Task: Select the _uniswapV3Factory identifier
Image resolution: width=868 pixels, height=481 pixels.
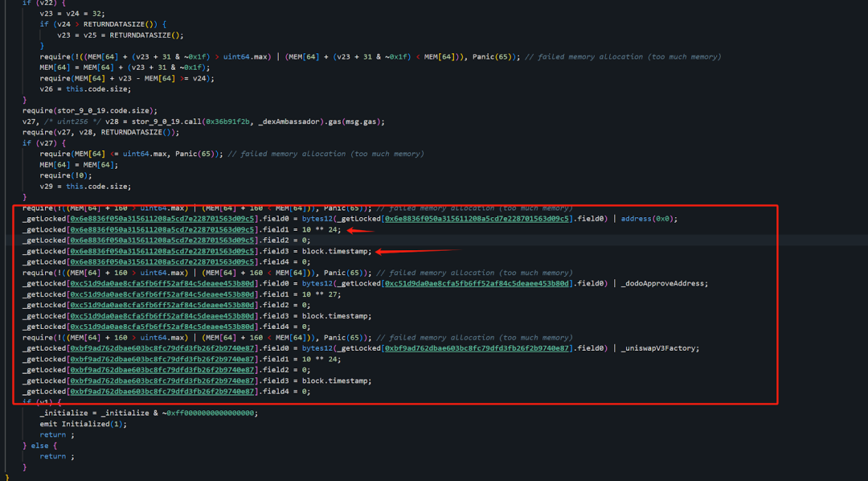Action: point(661,348)
